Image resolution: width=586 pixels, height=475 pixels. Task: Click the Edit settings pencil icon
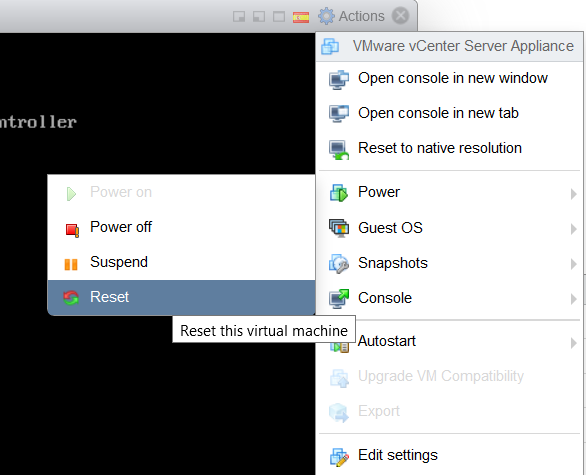point(339,457)
